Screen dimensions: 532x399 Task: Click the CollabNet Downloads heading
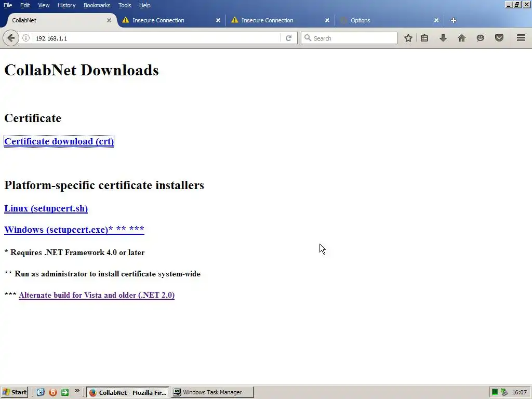tap(82, 70)
